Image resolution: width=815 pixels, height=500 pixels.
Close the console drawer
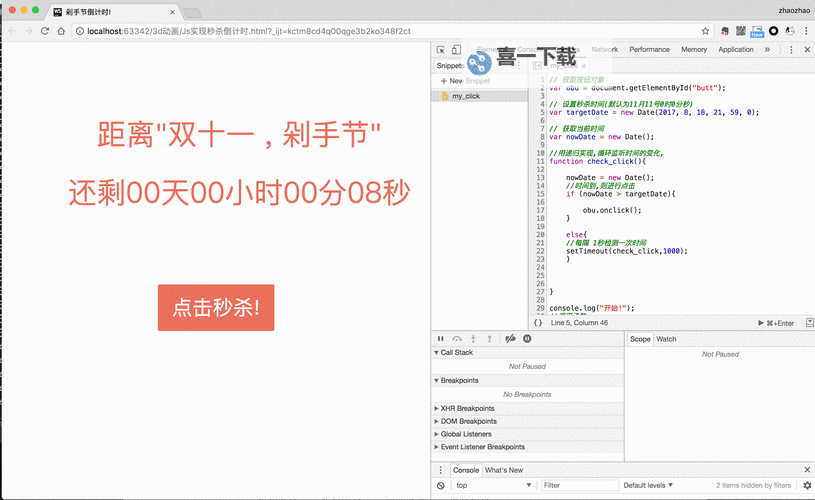coord(807,470)
